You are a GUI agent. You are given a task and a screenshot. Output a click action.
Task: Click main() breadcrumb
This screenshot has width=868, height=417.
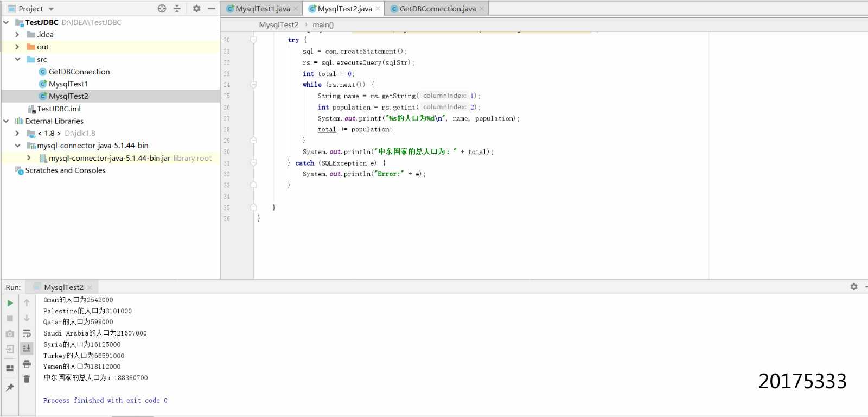[x=323, y=25]
